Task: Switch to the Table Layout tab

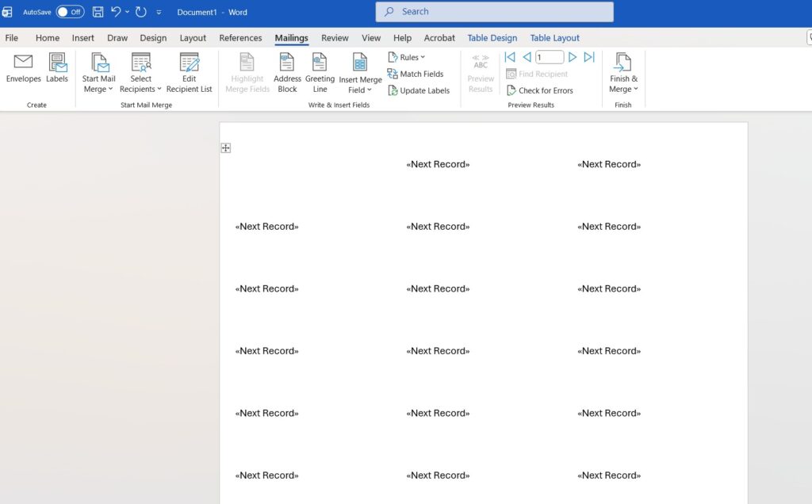Action: (x=554, y=38)
